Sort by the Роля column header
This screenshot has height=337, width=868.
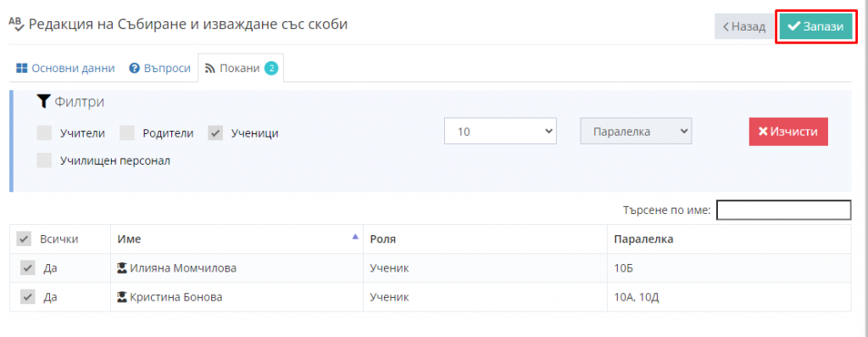coord(485,239)
